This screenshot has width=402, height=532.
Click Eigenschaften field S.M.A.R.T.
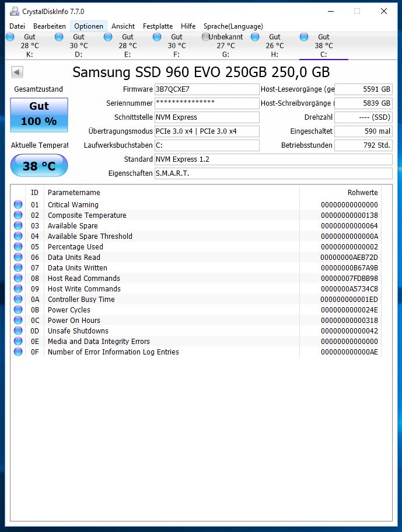[x=273, y=173]
